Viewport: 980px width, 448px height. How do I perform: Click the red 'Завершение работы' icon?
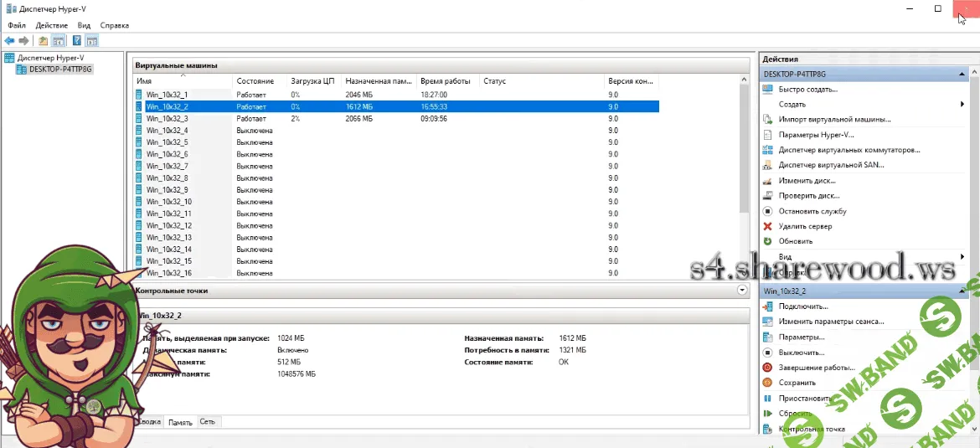[767, 368]
